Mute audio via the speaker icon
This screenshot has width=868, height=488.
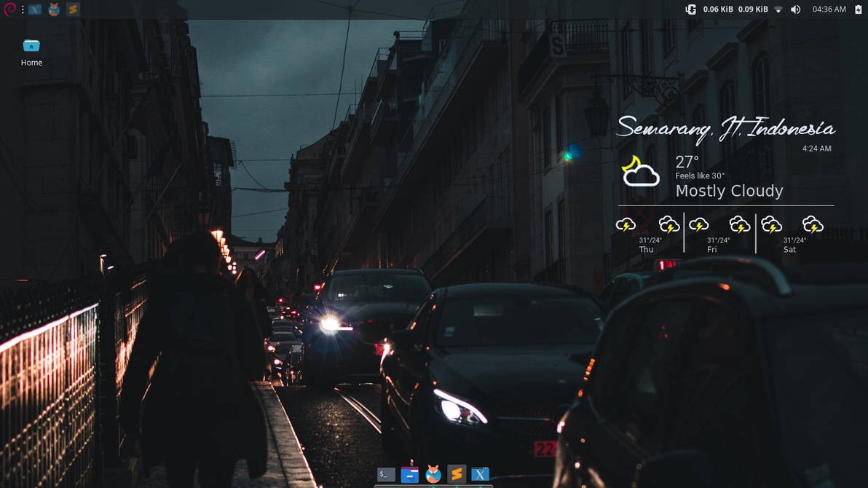pyautogui.click(x=795, y=9)
